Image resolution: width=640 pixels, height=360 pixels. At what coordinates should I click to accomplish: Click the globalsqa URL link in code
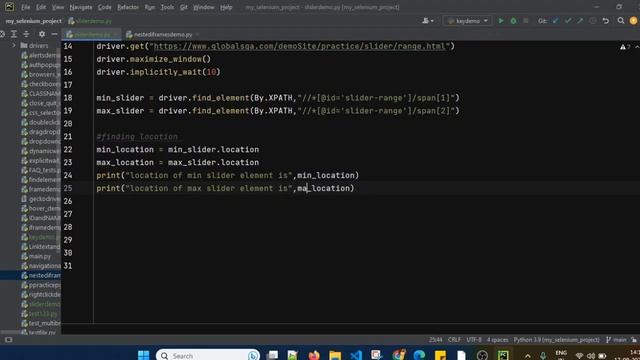(x=299, y=46)
